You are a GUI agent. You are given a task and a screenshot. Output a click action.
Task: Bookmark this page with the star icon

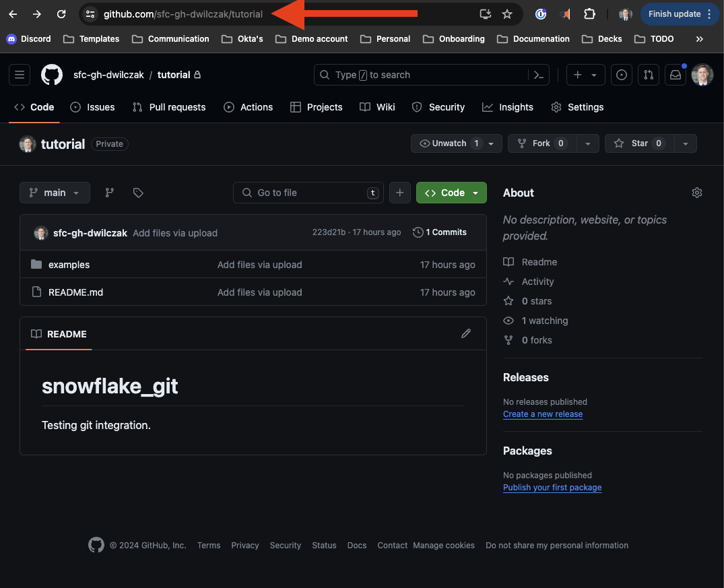[x=507, y=14]
